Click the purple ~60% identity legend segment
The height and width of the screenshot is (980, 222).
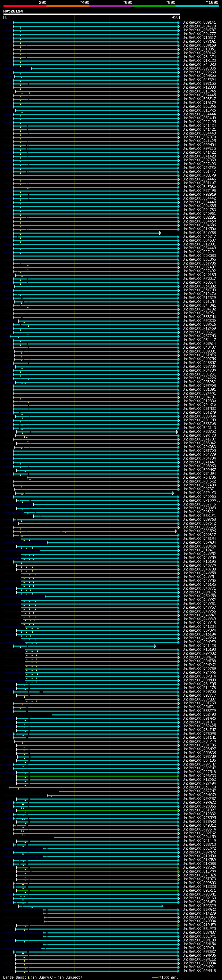click(x=111, y=6)
